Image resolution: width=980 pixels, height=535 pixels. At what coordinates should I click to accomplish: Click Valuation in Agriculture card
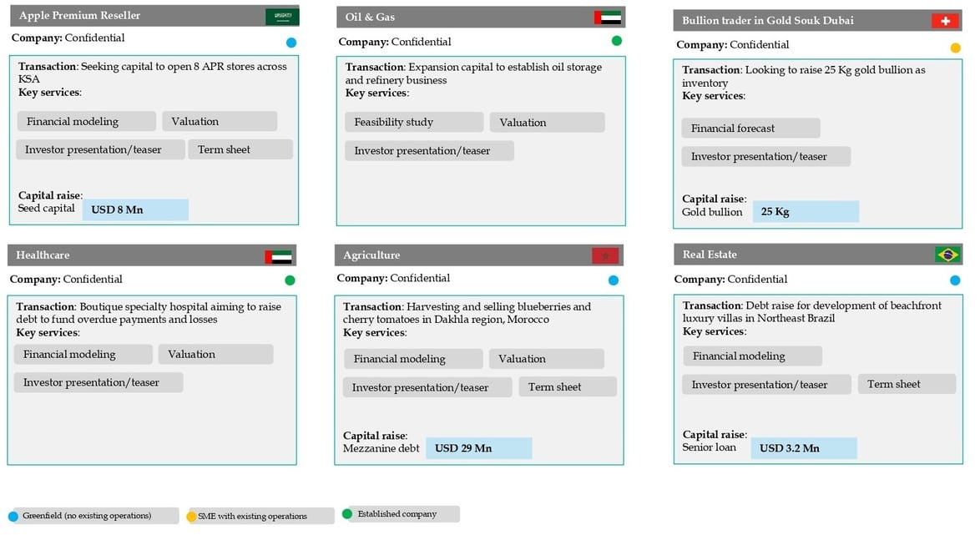click(546, 359)
